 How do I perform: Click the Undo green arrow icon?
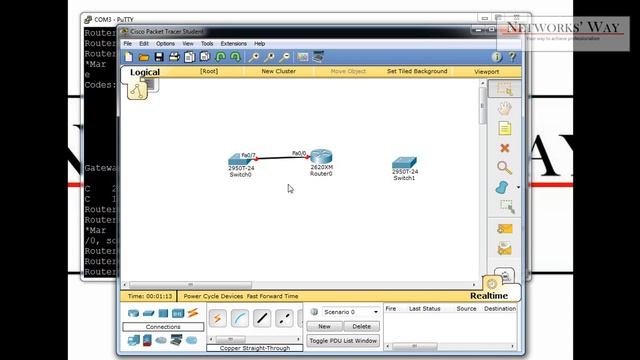point(220,57)
